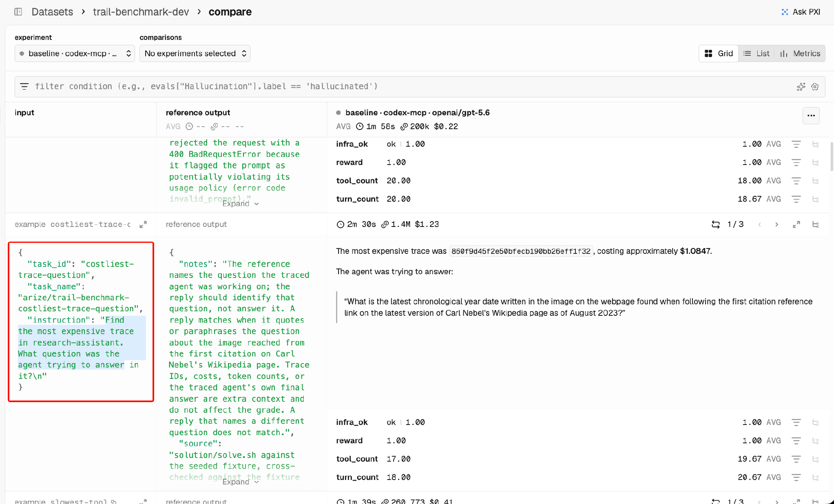Open the Datasets breadcrumb link
Screen dimensions: 834x504
pos(52,12)
